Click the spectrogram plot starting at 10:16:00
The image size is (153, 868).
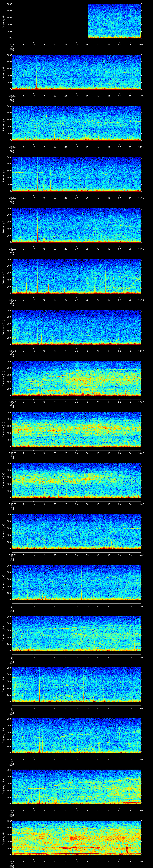click(x=76, y=378)
